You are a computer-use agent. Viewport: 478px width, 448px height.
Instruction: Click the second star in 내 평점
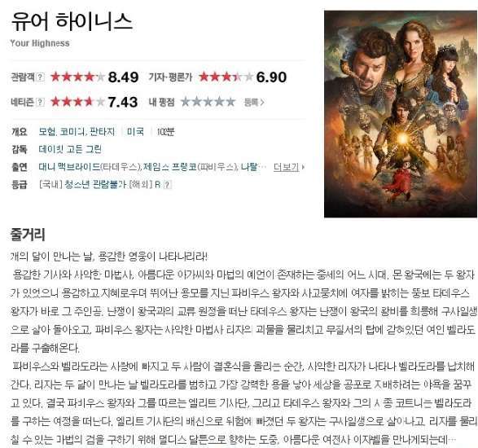point(196,102)
